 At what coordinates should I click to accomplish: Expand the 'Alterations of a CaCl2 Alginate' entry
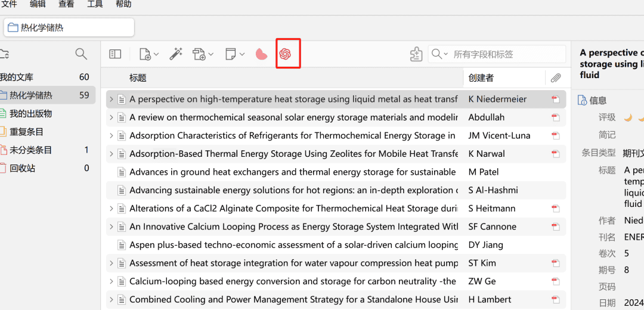pos(111,209)
